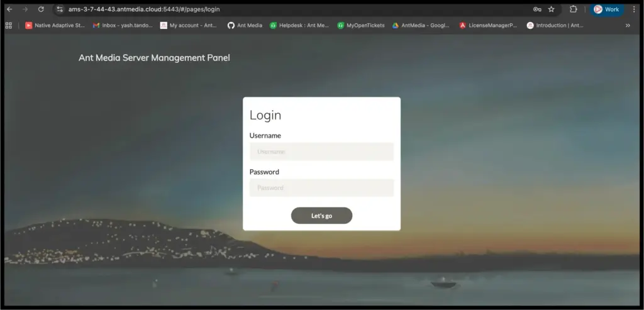Open the apps grid in bookmarks bar
This screenshot has width=644, height=310.
(9, 25)
